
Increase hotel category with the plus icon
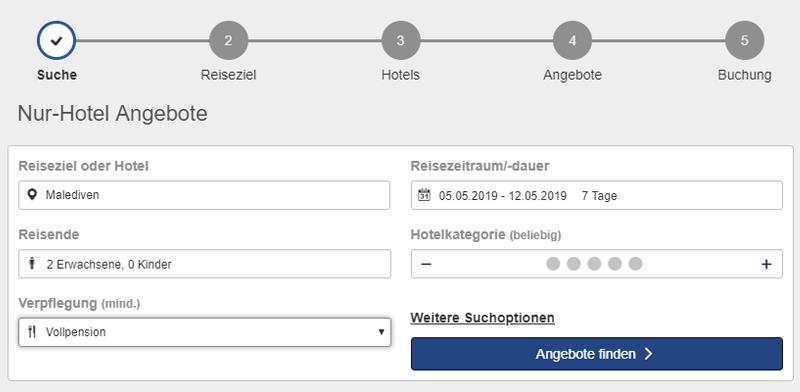766,264
